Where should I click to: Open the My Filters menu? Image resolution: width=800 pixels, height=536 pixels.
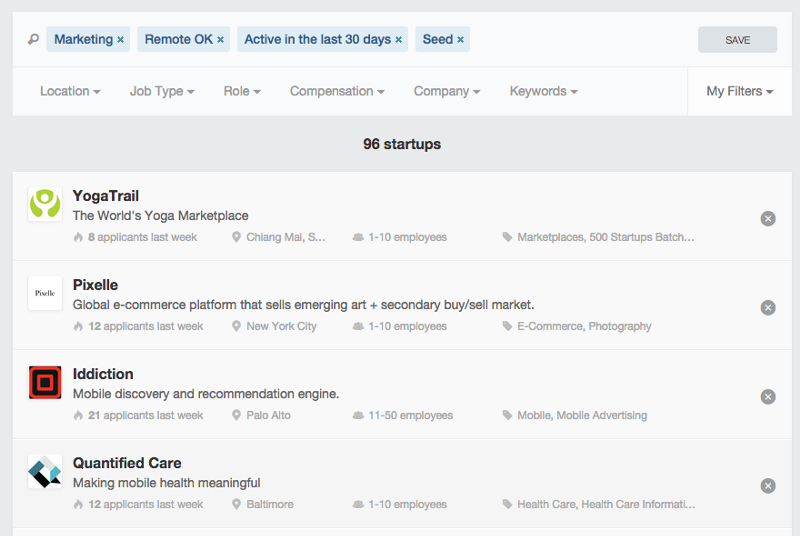739,91
